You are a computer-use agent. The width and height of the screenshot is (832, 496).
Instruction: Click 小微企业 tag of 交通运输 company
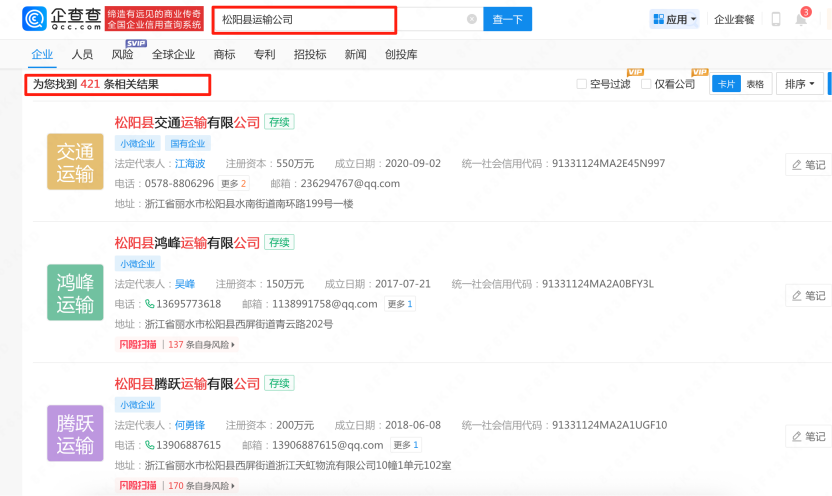coord(137,143)
